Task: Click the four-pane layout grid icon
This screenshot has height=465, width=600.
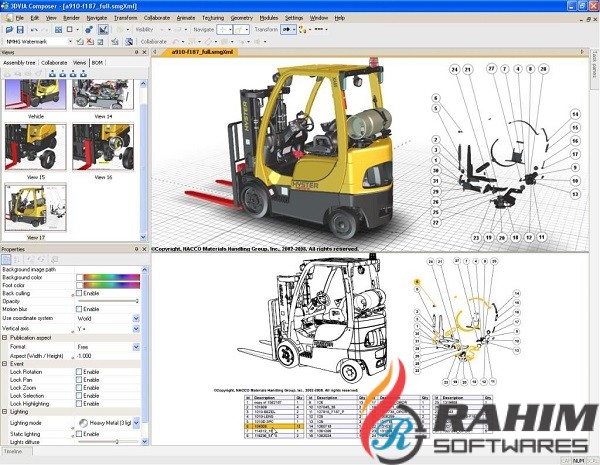Action: pyautogui.click(x=58, y=29)
